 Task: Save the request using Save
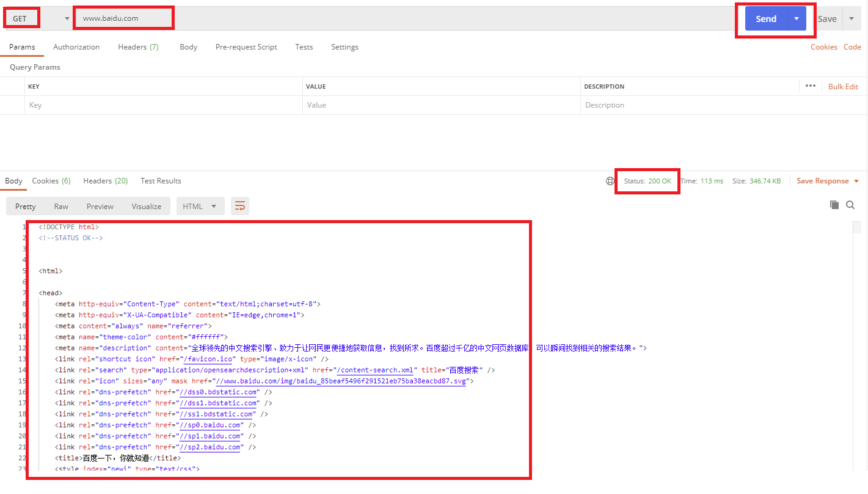pos(827,19)
